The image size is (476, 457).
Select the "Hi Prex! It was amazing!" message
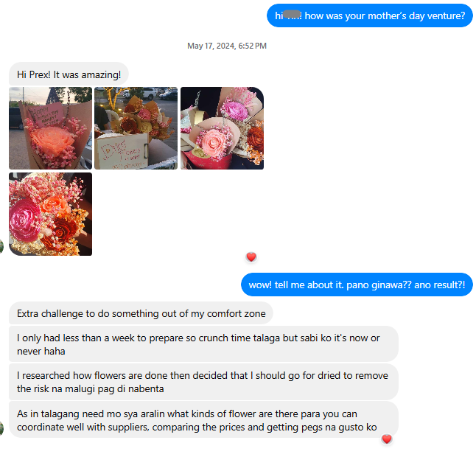point(69,74)
